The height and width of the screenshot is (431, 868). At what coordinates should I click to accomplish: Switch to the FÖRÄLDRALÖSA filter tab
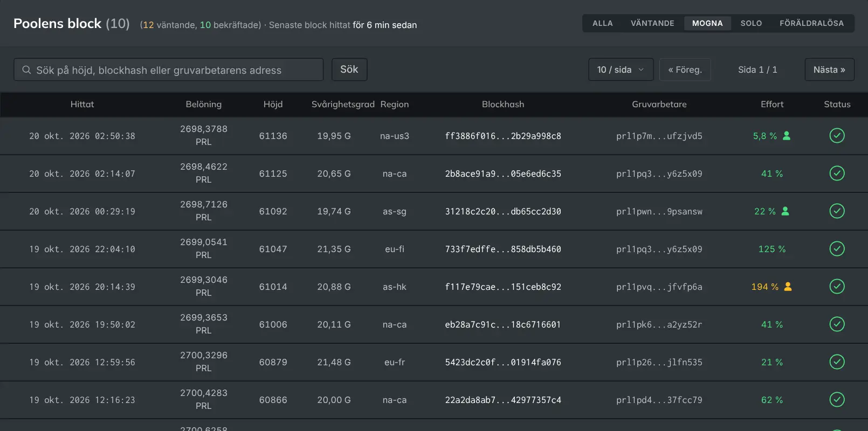tap(811, 23)
